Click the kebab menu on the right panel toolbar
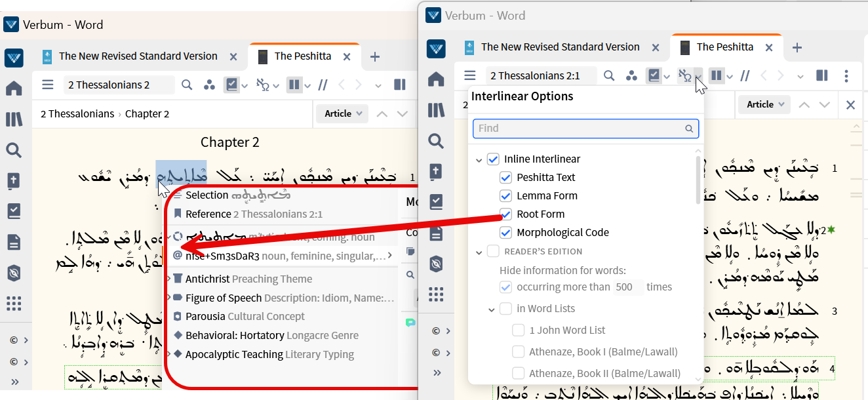 pos(846,75)
